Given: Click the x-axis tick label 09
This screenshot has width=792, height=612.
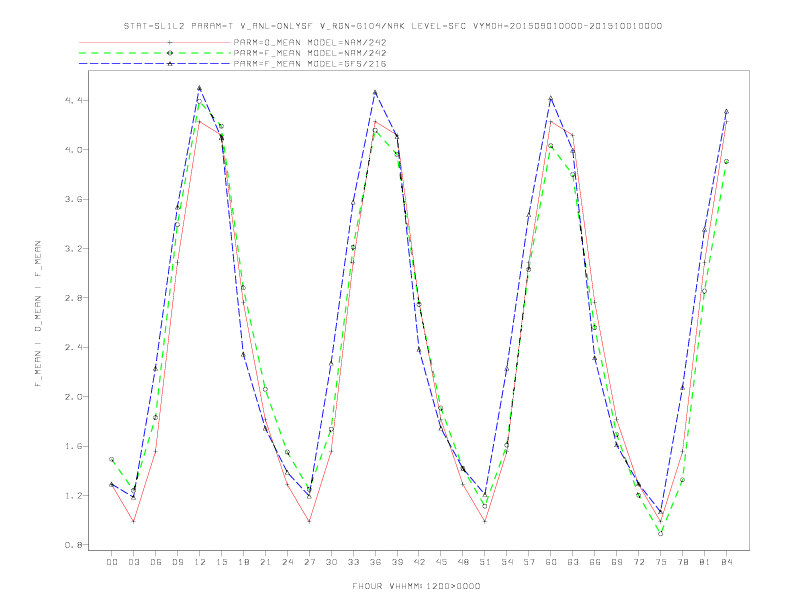Looking at the screenshot, I should click(177, 562).
